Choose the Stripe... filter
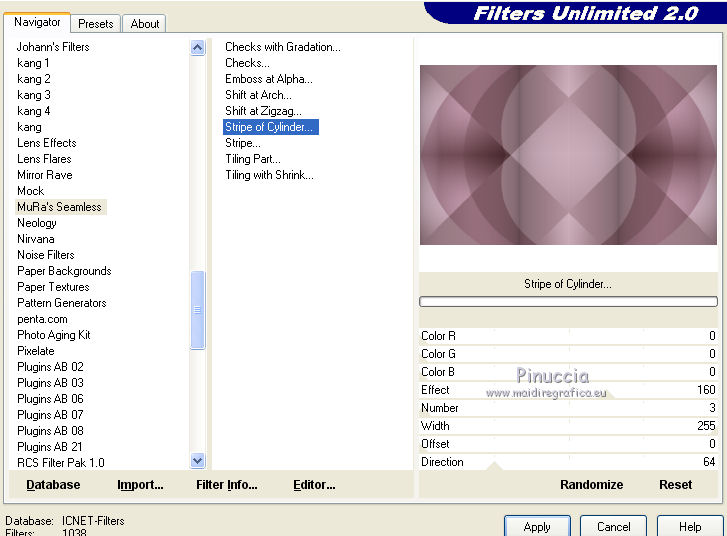This screenshot has width=727, height=536. point(242,143)
